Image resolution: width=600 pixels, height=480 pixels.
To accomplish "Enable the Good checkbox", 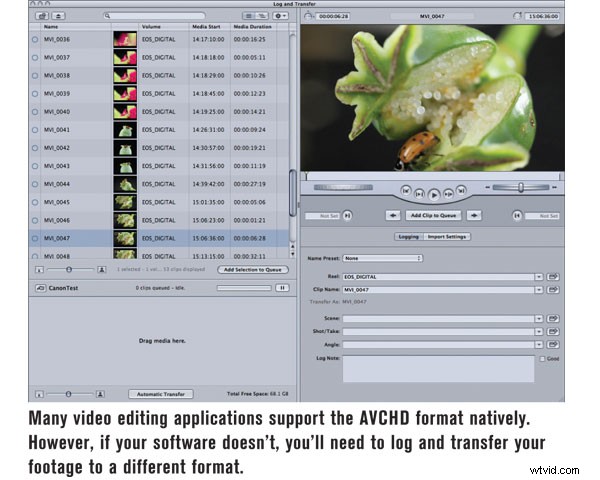I will coord(542,359).
